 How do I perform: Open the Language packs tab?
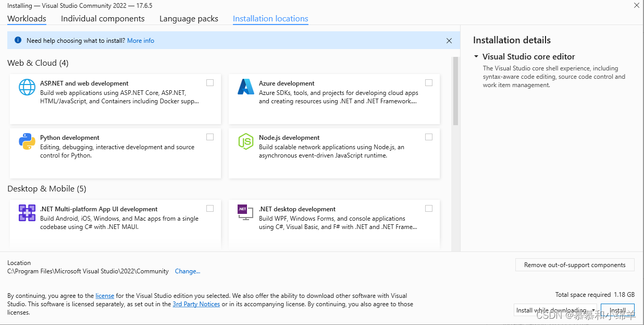189,19
